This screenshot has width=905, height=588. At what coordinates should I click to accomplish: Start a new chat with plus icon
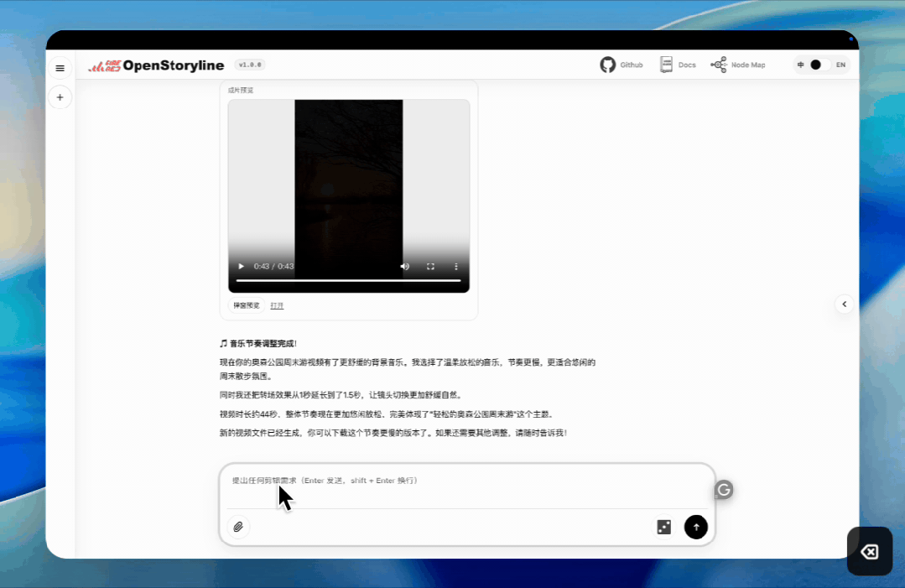(60, 97)
